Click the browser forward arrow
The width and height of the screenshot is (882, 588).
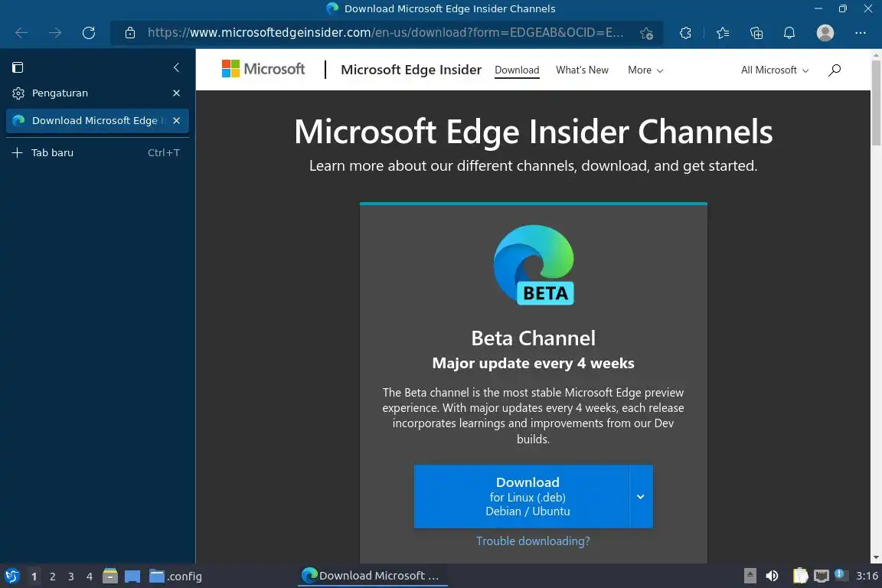point(55,33)
